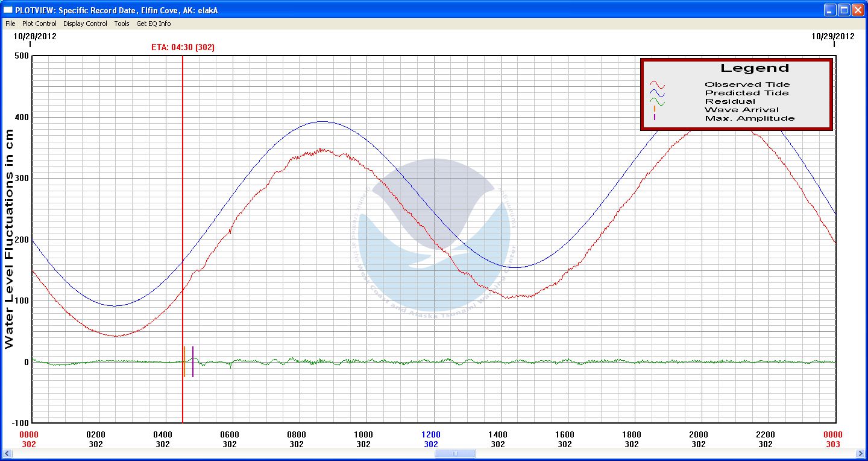Open the File menu
This screenshot has height=461, width=868.
click(10, 24)
